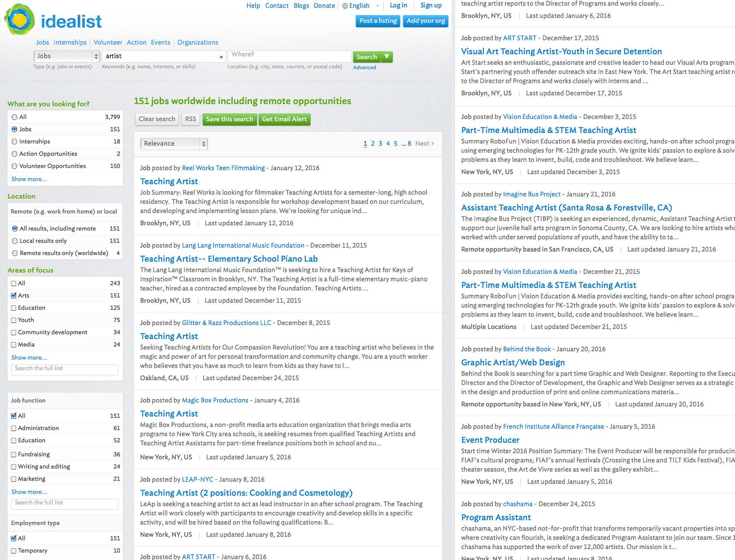Screen dimensions: 735x560
Task: Click Add your org button
Action: coord(426,21)
